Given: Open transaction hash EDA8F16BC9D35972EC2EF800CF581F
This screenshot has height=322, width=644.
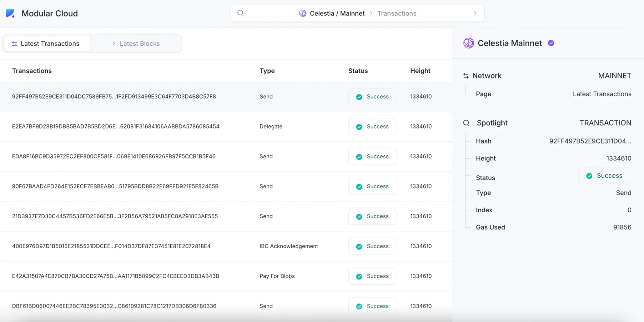Looking at the screenshot, I should click(114, 156).
